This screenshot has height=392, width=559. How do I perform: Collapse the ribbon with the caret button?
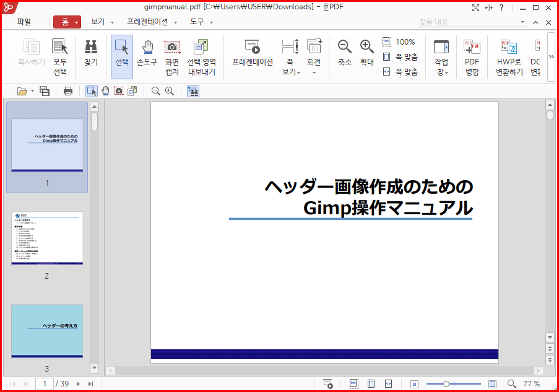click(x=535, y=22)
